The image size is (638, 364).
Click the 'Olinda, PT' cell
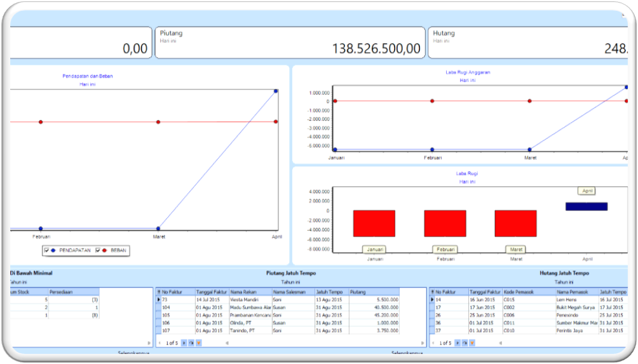click(250, 323)
